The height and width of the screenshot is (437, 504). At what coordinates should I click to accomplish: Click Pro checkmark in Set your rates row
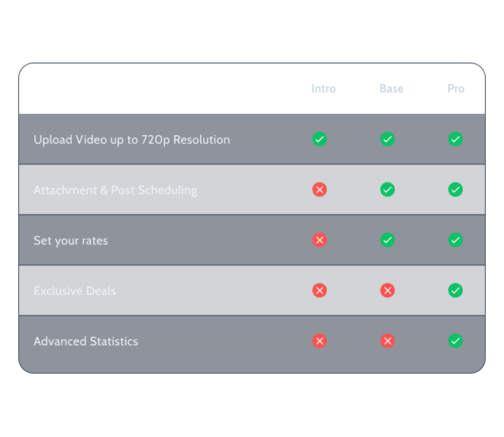point(455,240)
